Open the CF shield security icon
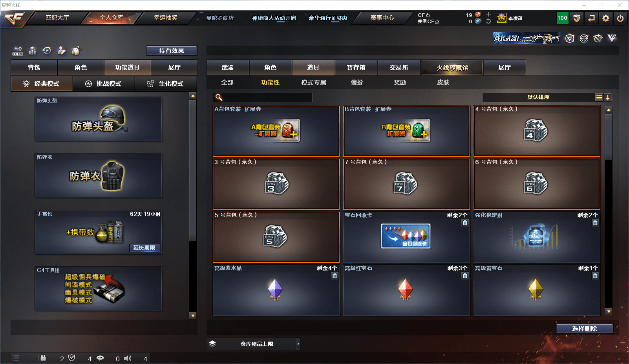This screenshot has width=629, height=364. [577, 18]
